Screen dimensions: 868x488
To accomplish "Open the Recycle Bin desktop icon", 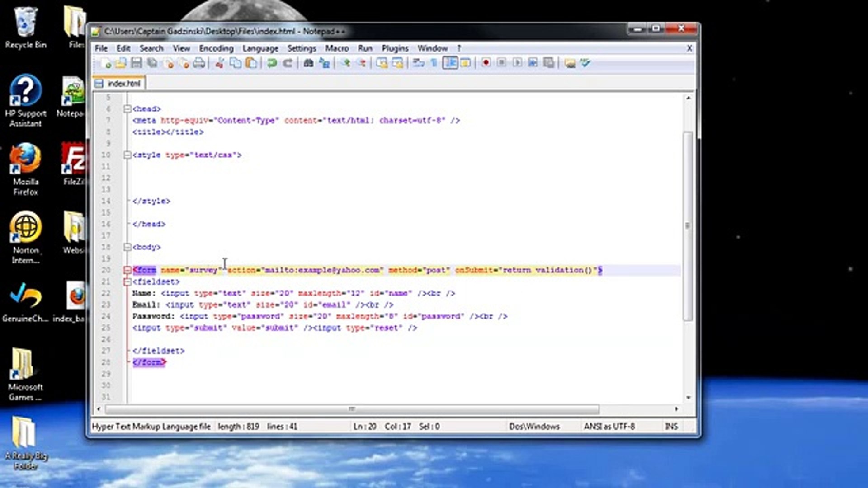I will pos(26,28).
